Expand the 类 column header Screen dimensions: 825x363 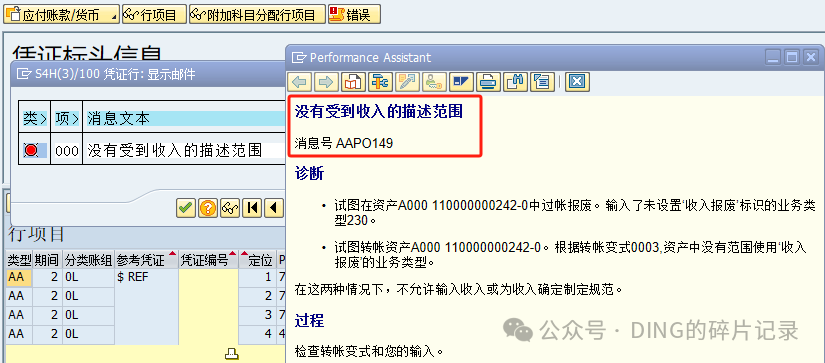(35, 118)
